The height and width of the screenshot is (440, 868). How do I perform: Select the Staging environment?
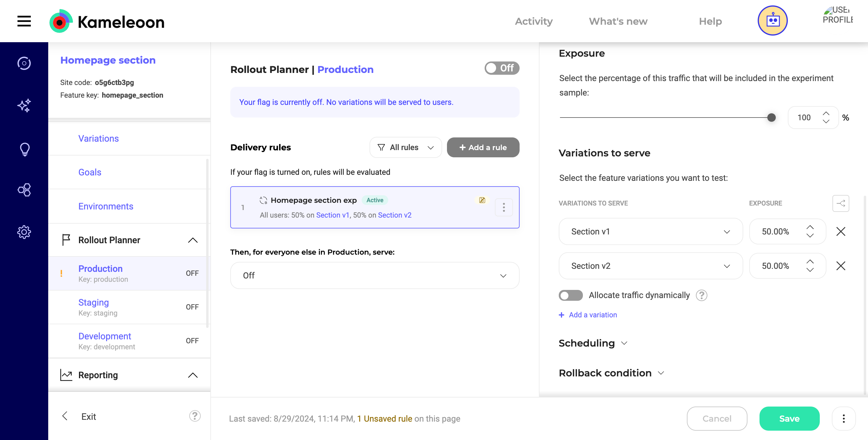[94, 303]
